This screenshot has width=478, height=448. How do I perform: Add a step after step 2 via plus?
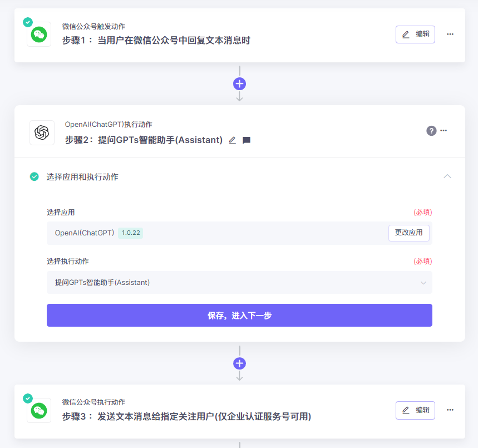click(x=240, y=363)
